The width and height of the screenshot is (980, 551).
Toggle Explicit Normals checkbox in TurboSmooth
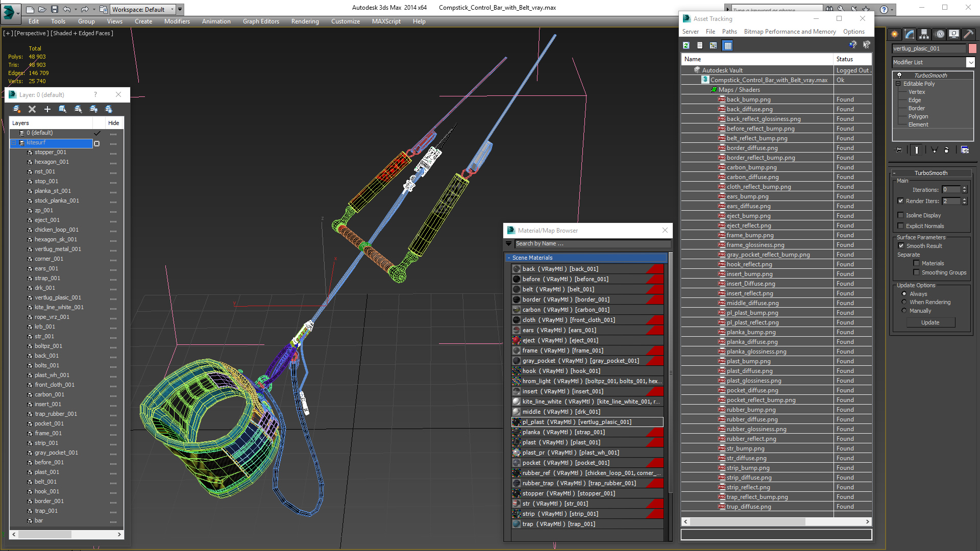click(902, 226)
